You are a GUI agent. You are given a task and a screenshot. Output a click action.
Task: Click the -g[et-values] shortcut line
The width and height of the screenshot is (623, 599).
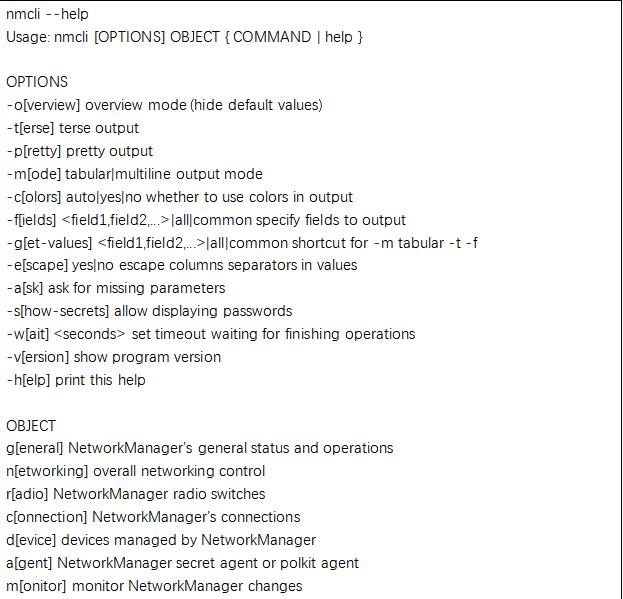242,243
